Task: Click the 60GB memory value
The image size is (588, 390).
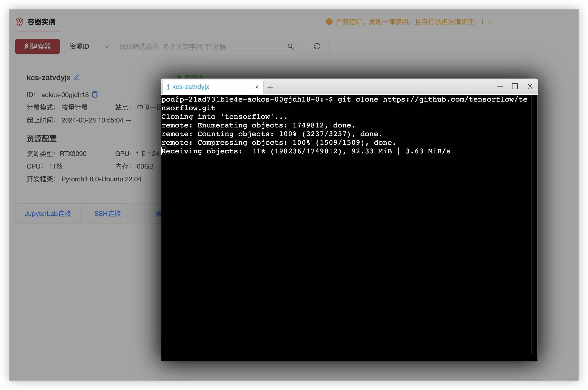Action: pyautogui.click(x=145, y=166)
